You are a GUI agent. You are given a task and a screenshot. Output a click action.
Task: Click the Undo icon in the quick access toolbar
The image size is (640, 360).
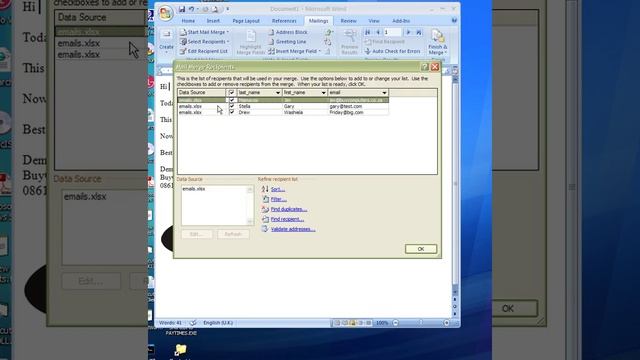[x=191, y=9]
